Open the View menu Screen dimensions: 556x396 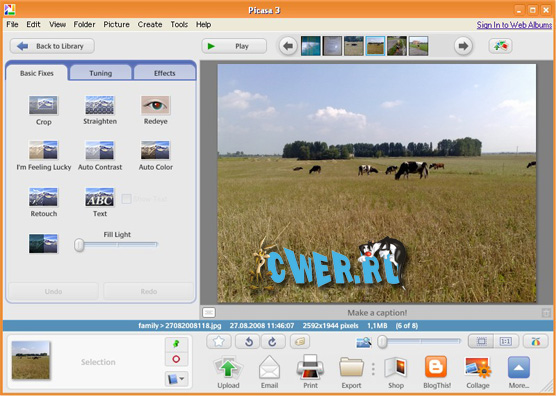[57, 24]
